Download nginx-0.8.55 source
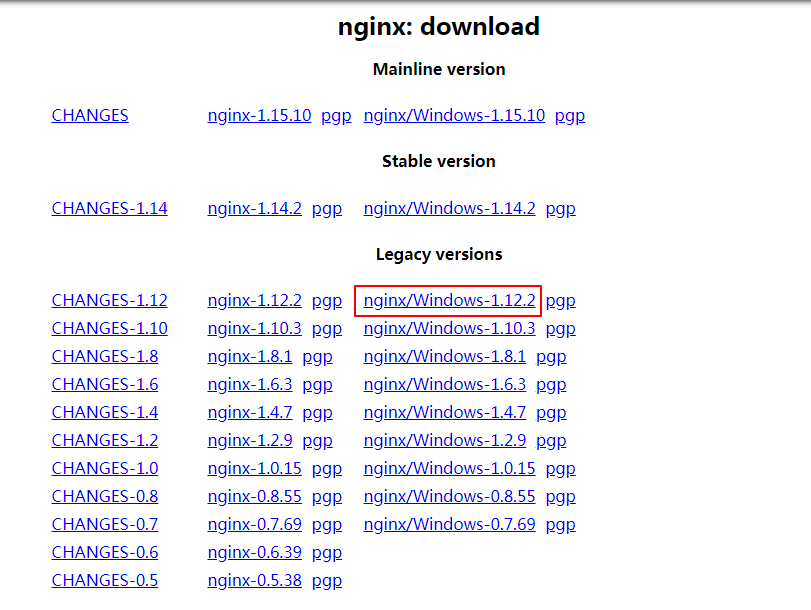Screen dimensions: 811x610 [x=254, y=496]
